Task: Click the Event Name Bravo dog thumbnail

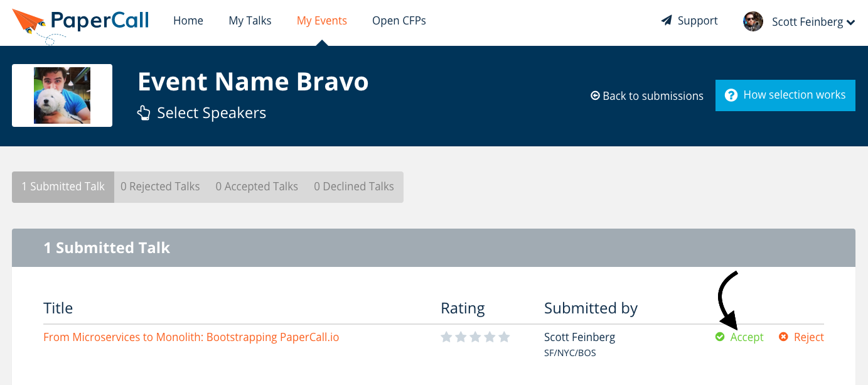Action: (x=62, y=95)
